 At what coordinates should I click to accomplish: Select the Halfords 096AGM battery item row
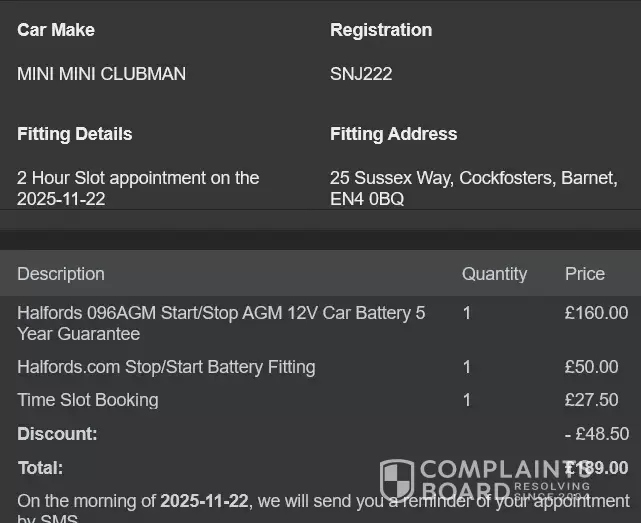[x=221, y=323]
